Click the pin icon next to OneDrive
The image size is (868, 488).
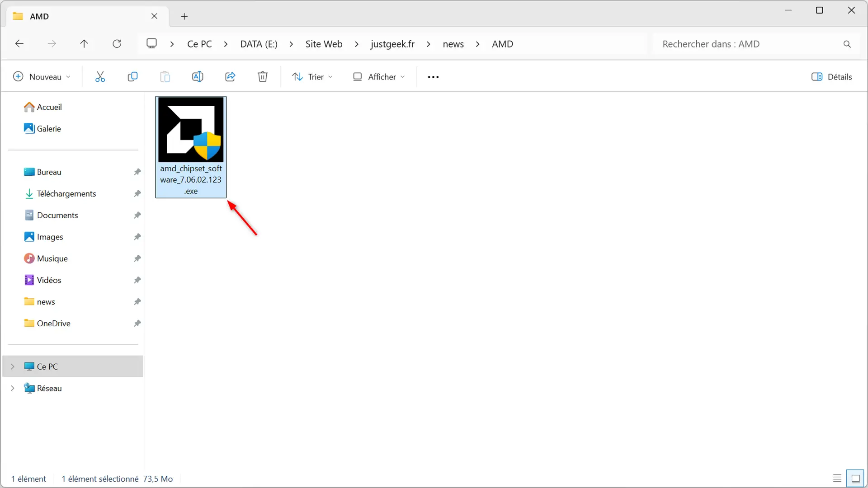pos(137,323)
